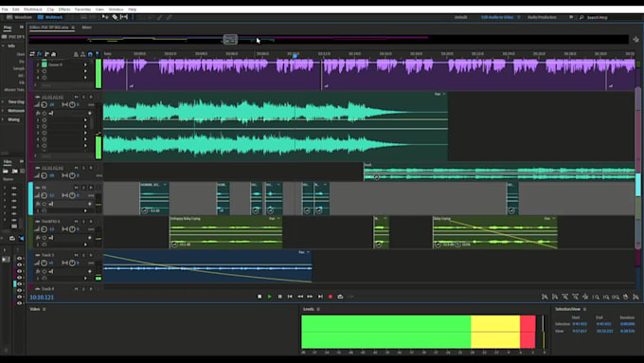Click the open file icon in Files panel

click(x=6, y=171)
